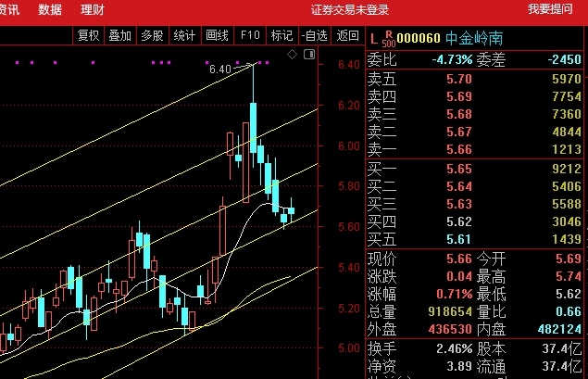Select 买三 price 5.63
This screenshot has height=379, width=588.
pyautogui.click(x=459, y=204)
